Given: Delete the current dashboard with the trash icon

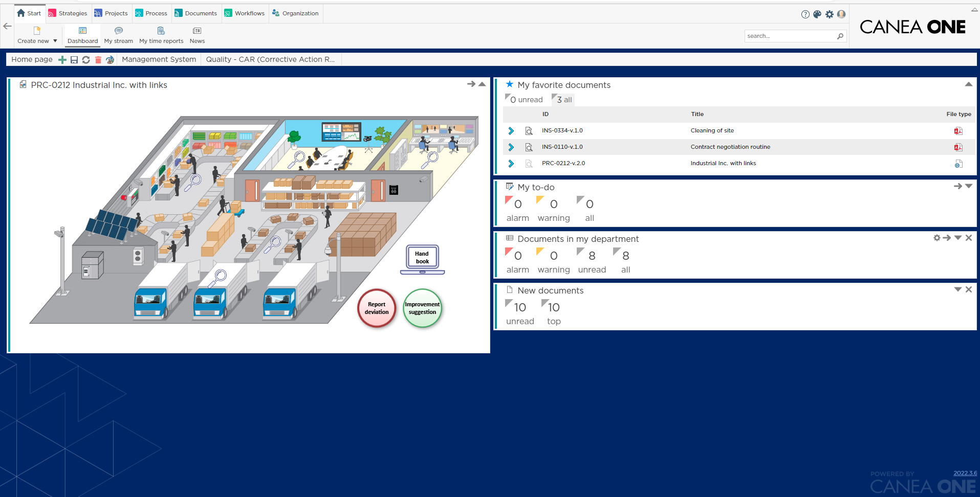Looking at the screenshot, I should 98,59.
